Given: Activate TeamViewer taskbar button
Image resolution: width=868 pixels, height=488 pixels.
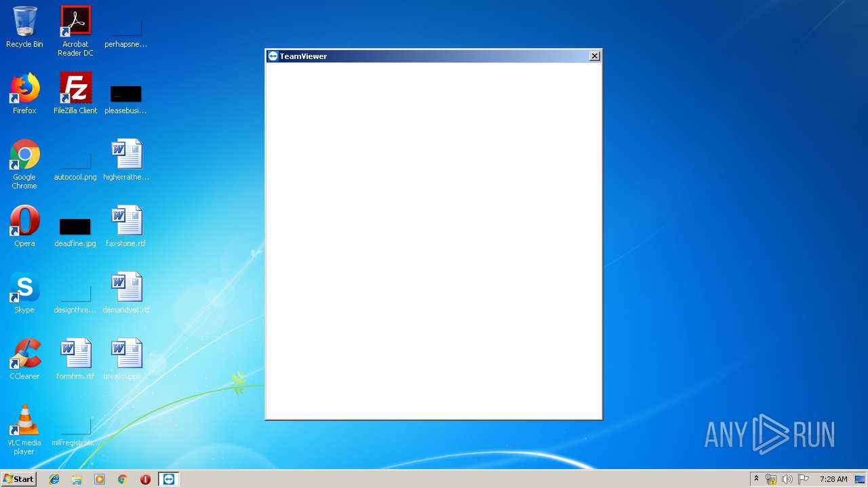Looking at the screenshot, I should [x=169, y=479].
